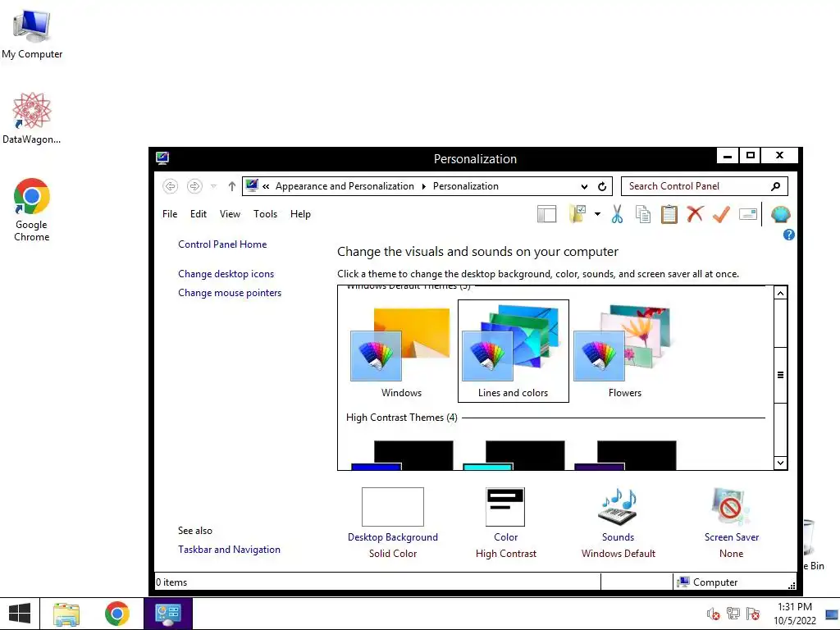Viewport: 840px width, 630px height.
Task: Click the search magnifier icon
Action: pyautogui.click(x=775, y=186)
